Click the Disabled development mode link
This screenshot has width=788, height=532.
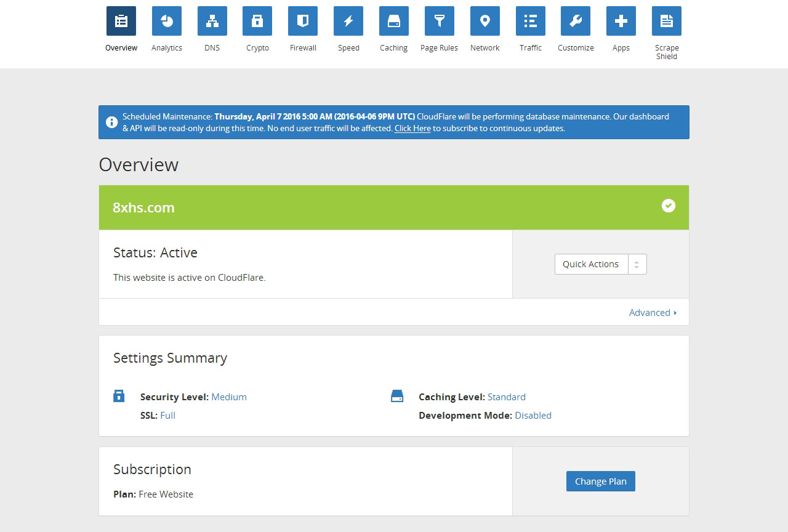point(533,416)
